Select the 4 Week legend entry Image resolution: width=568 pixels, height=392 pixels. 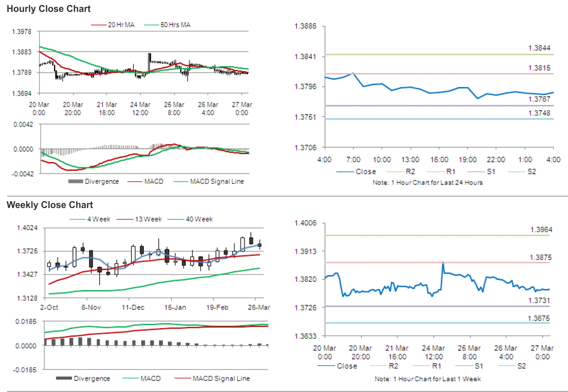tap(90, 219)
